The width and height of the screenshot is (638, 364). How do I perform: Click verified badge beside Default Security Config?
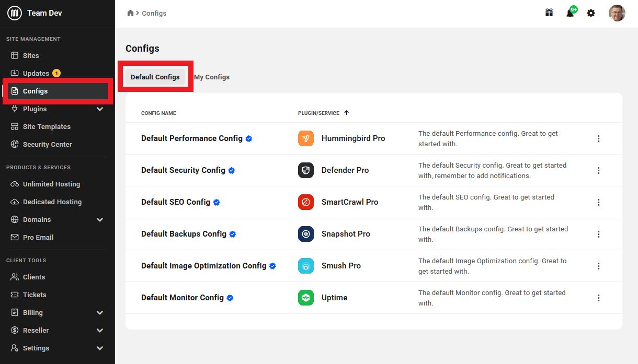pos(232,171)
